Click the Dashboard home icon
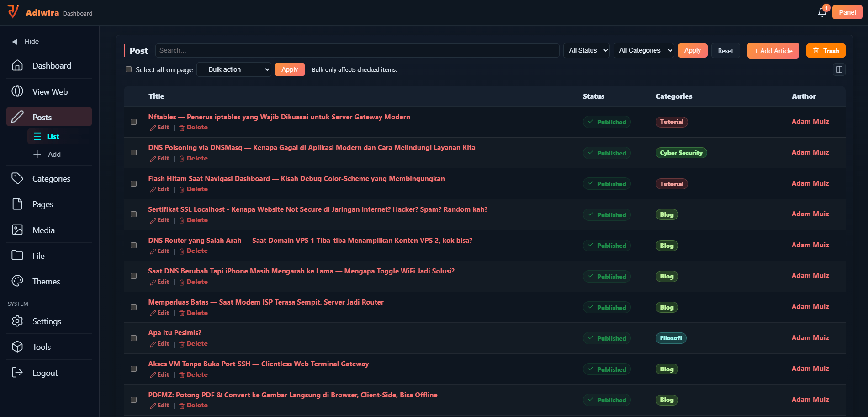Viewport: 868px width, 417px height. point(17,65)
